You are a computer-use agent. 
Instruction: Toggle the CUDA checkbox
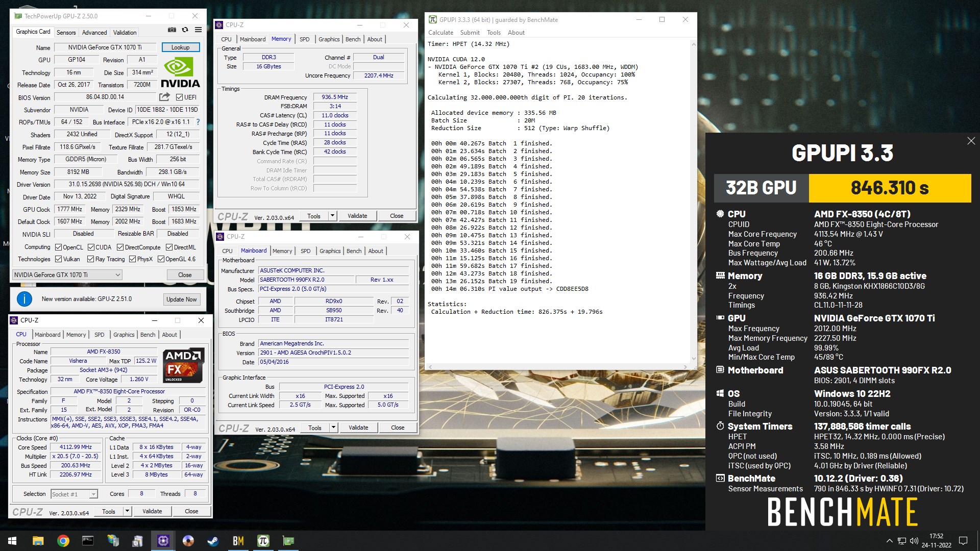pyautogui.click(x=91, y=247)
